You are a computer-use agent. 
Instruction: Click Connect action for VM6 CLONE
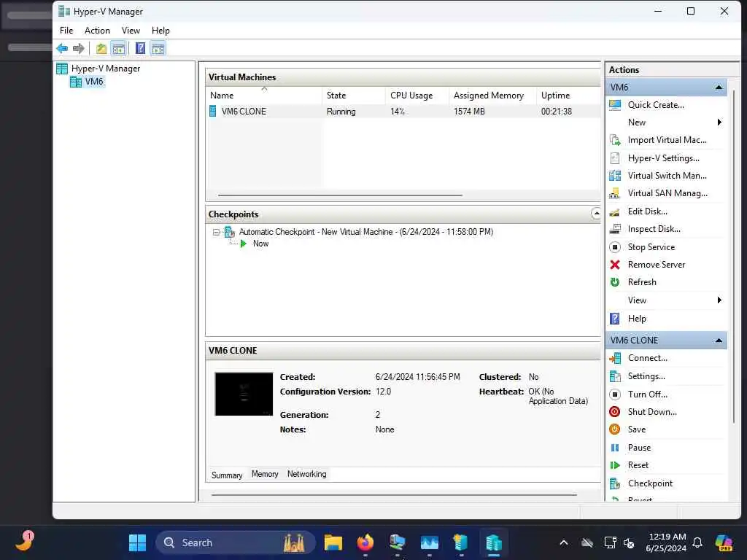[x=648, y=358]
